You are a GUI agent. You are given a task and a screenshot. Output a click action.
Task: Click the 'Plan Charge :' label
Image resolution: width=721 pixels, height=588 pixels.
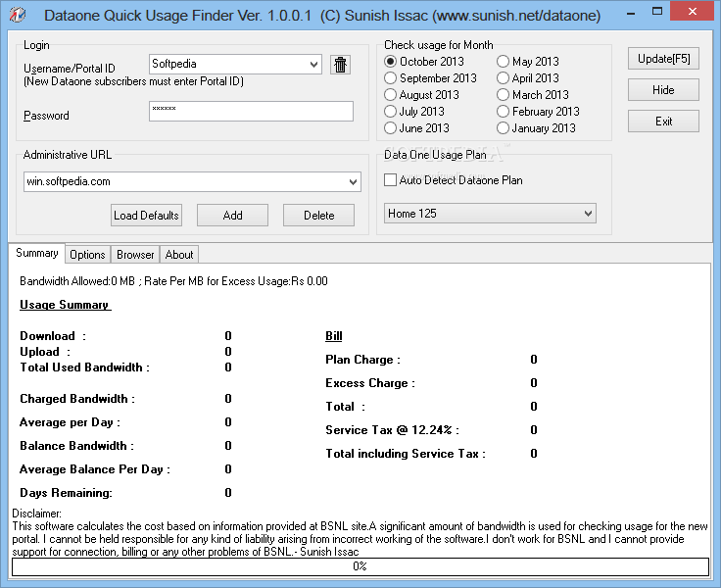(362, 360)
